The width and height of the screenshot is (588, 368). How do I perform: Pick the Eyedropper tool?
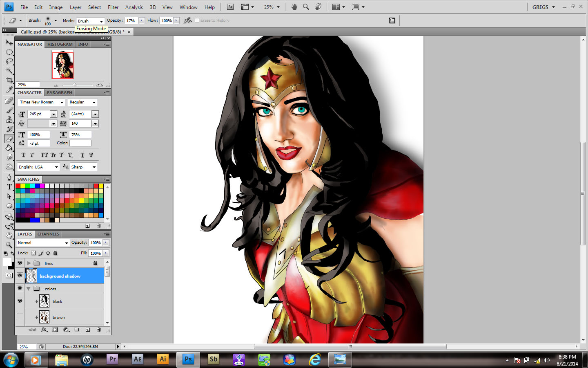(x=9, y=90)
